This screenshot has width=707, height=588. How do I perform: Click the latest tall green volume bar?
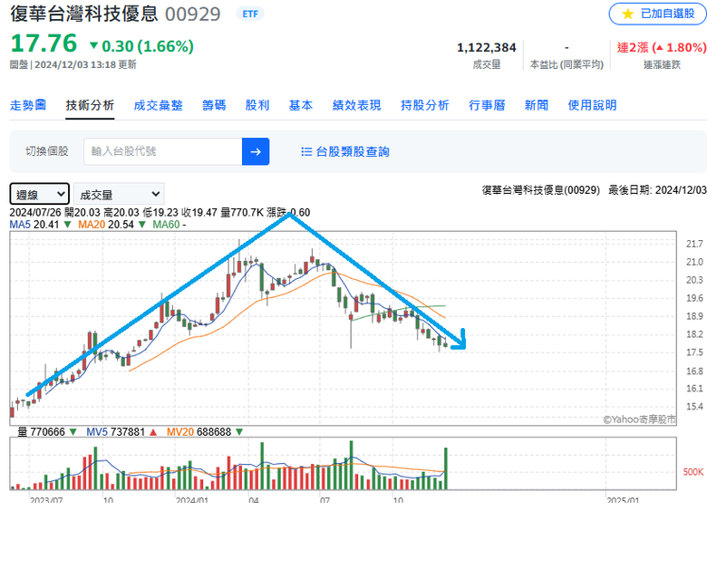tap(446, 468)
